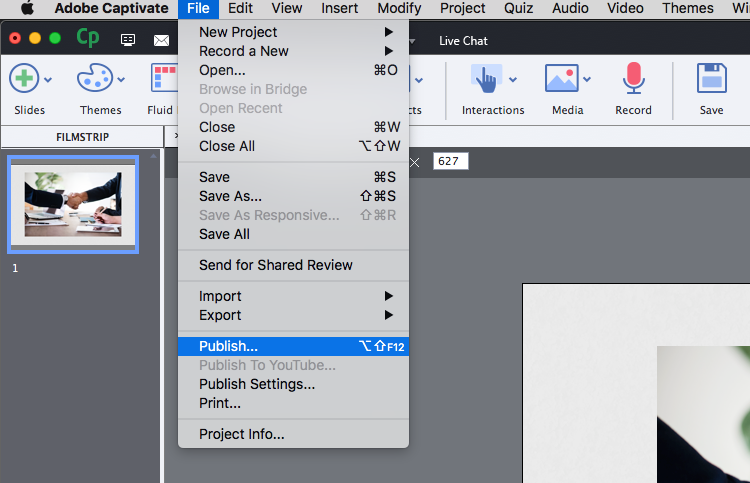This screenshot has width=750, height=483.
Task: Expand the Slides dropdown arrow
Action: tap(48, 80)
